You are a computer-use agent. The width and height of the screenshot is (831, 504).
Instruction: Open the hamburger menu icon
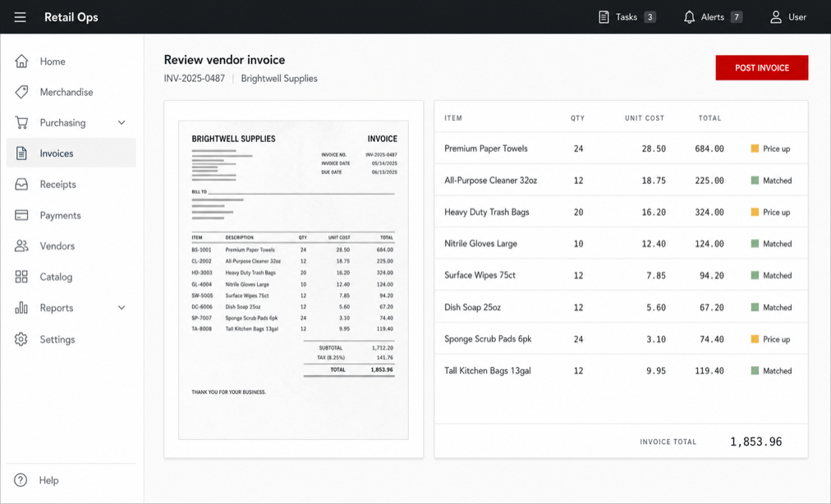(x=21, y=17)
